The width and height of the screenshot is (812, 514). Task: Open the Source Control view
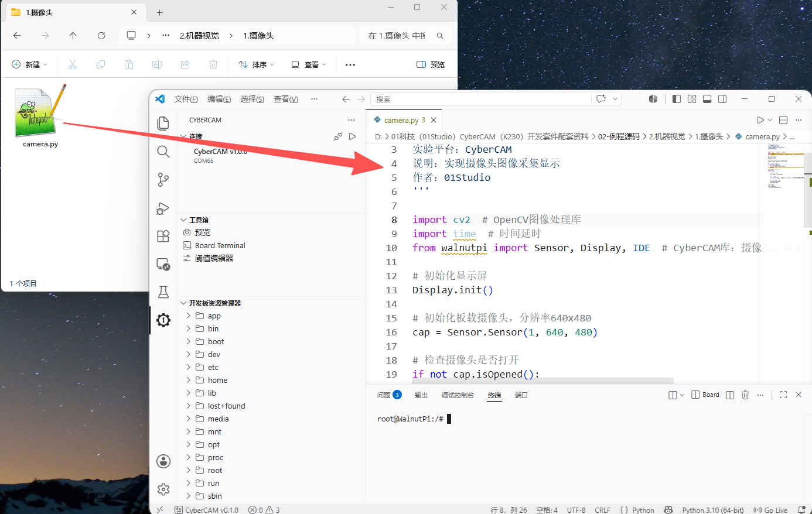point(163,180)
